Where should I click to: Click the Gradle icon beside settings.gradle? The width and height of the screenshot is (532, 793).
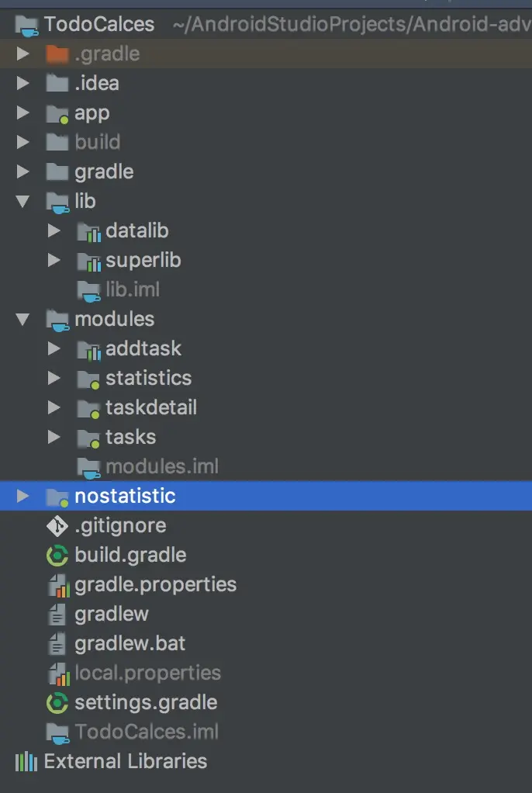[57, 703]
